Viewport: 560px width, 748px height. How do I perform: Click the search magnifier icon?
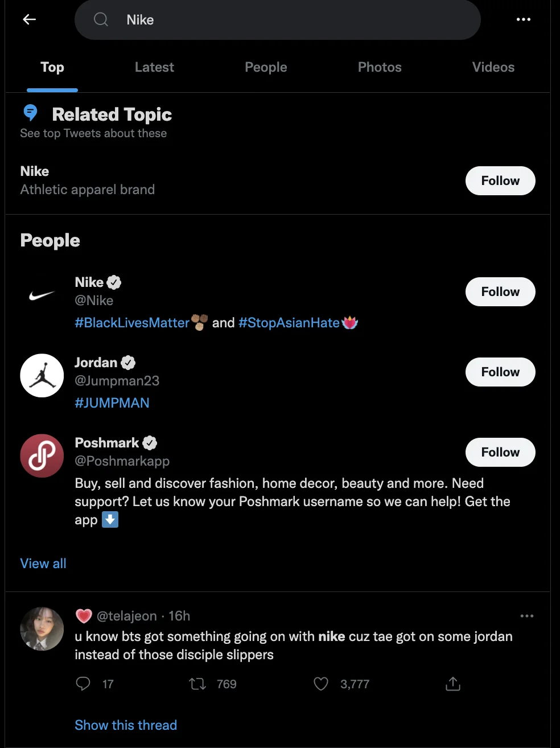tap(101, 19)
